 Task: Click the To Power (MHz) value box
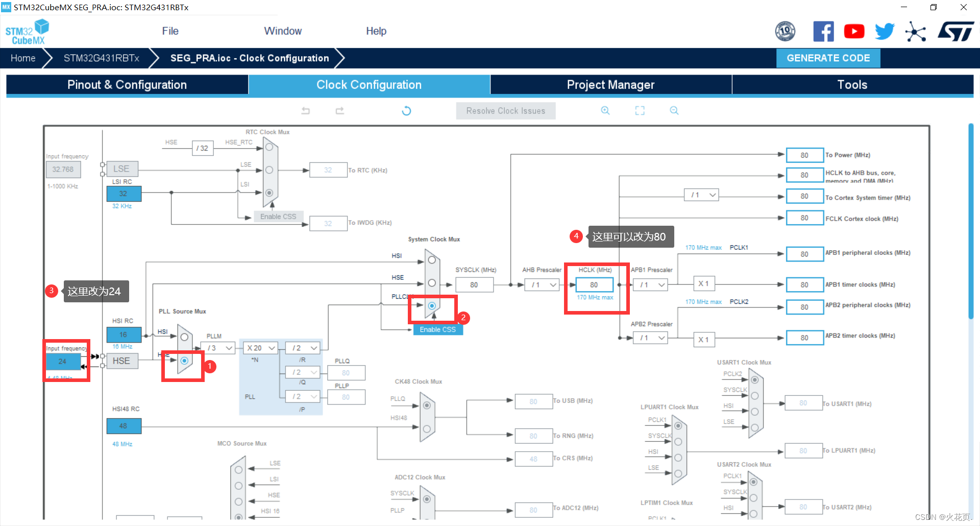(x=805, y=155)
